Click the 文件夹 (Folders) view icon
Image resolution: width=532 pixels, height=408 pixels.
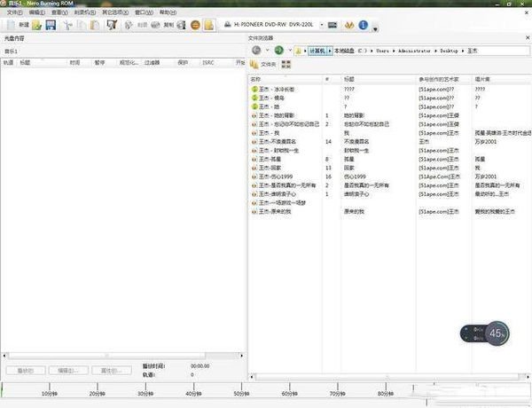click(x=264, y=64)
